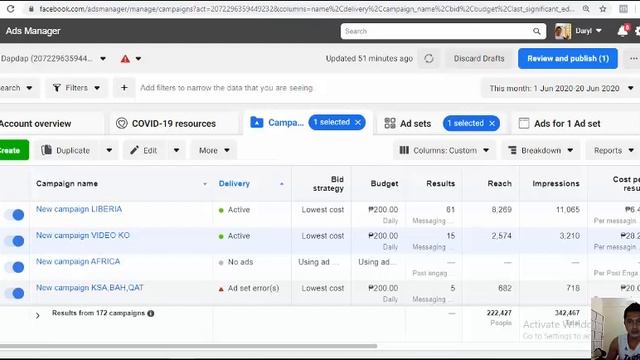Expand the warning triangle dropdown arrow
The image size is (640, 360).
point(138,59)
